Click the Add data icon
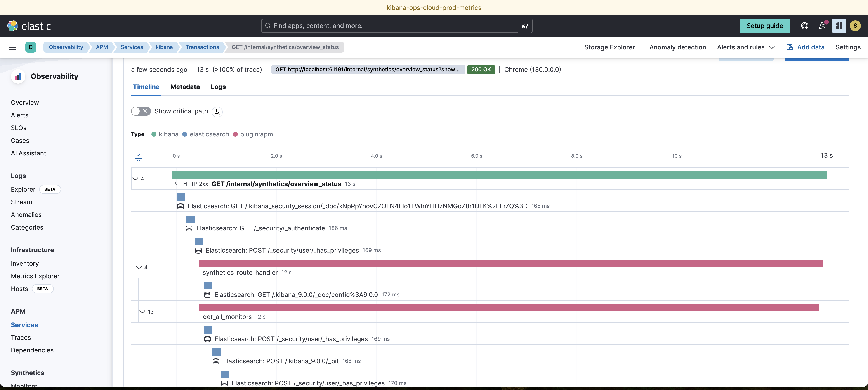This screenshot has height=390, width=868. tap(790, 47)
